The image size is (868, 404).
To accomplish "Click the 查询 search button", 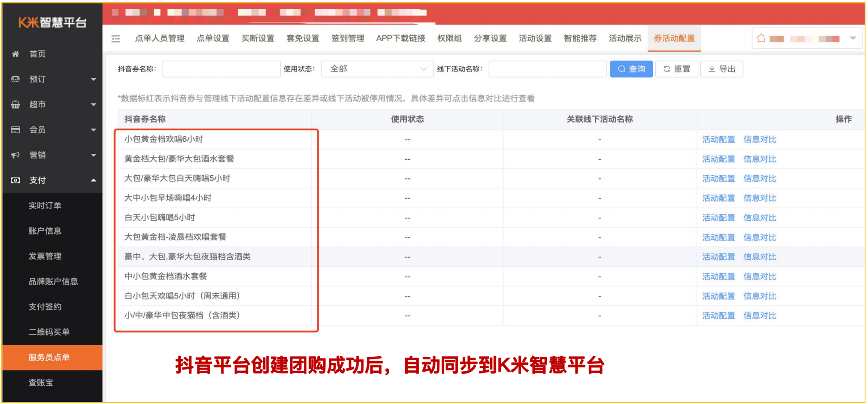I will 631,69.
